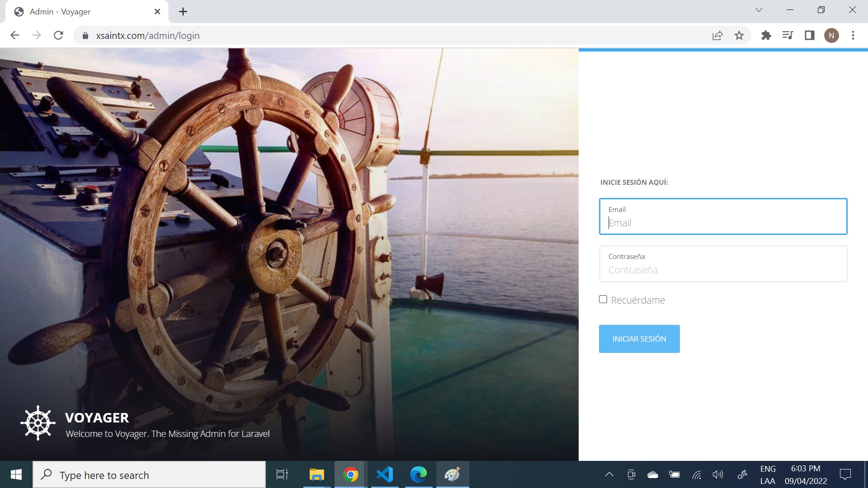Reload the page with the refresh icon
This screenshot has height=488, width=868.
pyautogui.click(x=58, y=35)
